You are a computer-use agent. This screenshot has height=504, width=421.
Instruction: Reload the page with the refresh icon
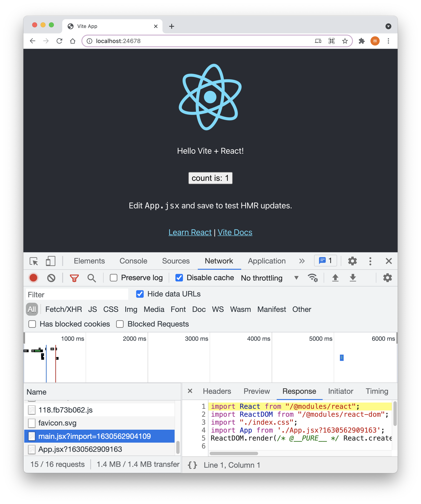click(59, 41)
